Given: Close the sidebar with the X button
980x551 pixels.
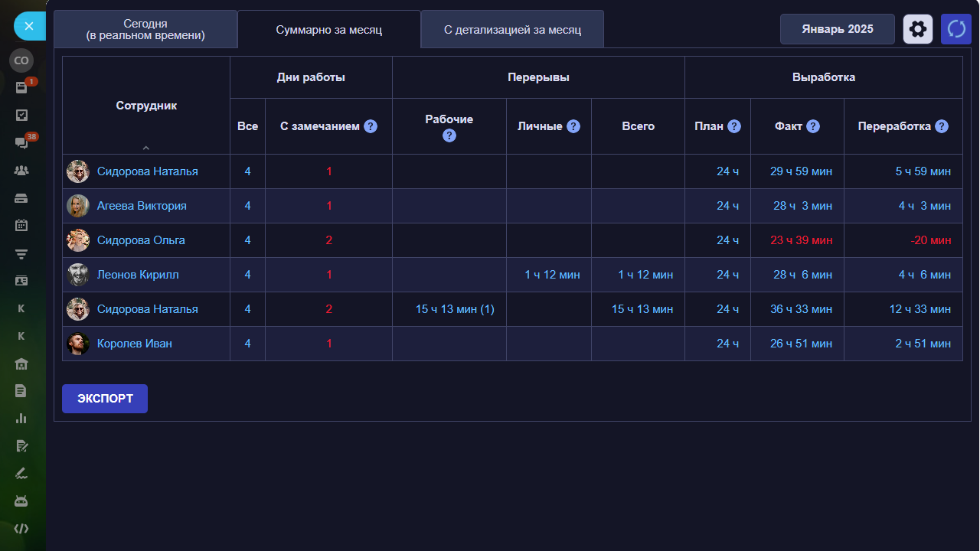Looking at the screenshot, I should click(x=29, y=26).
